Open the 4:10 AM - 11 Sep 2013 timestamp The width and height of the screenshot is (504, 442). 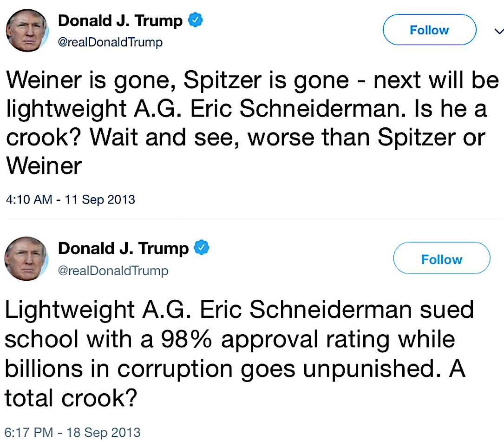(x=71, y=199)
